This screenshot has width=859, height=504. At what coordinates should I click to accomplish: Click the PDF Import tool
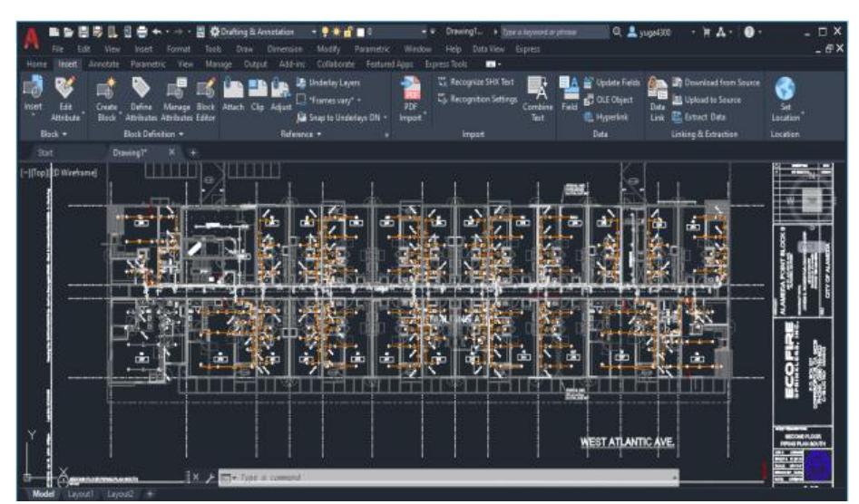click(410, 99)
